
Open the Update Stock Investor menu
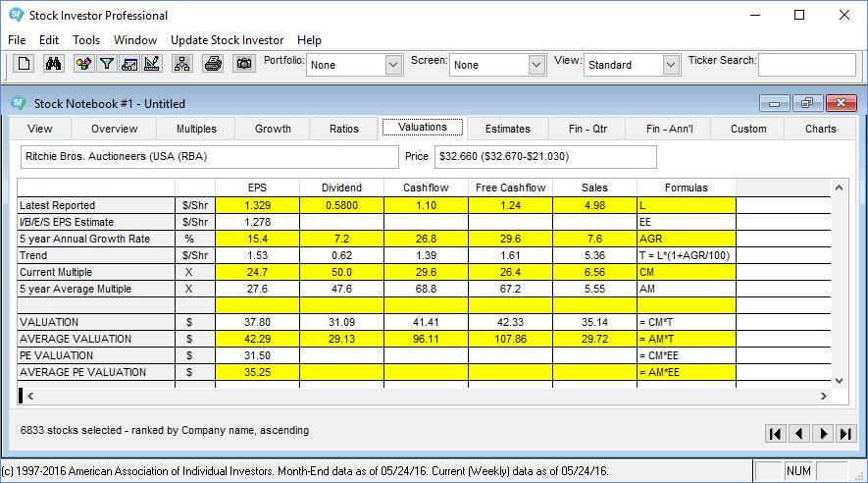pos(227,40)
